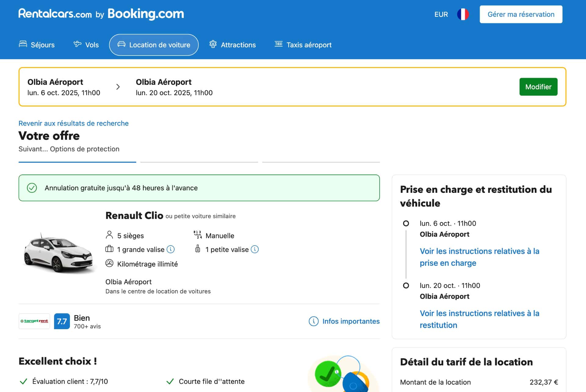Click return timeline marker for 20 oct.

tap(406, 286)
